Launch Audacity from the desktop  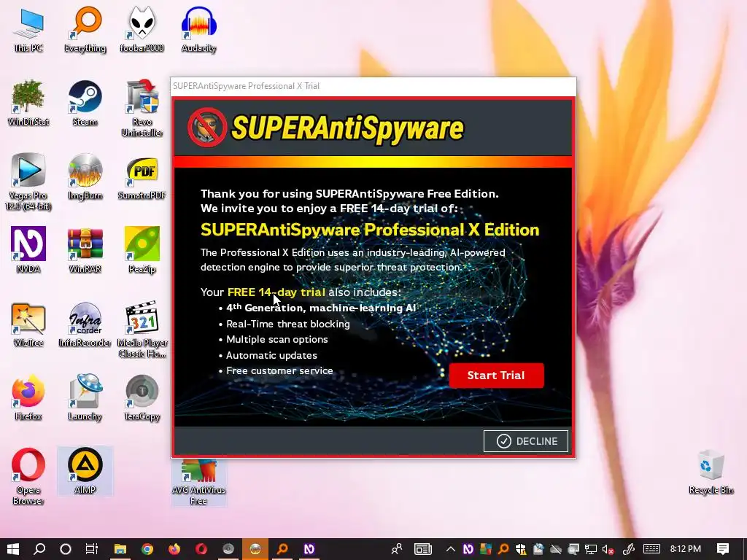click(x=198, y=29)
